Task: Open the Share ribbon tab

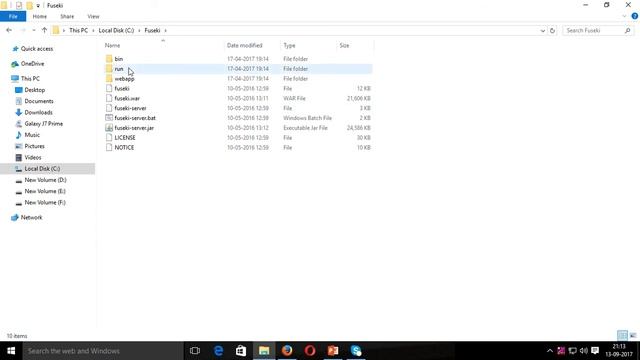Action: (x=67, y=16)
